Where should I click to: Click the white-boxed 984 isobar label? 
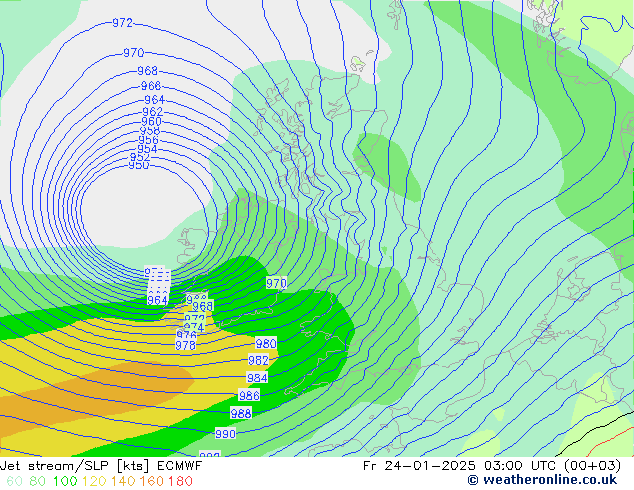(x=257, y=378)
